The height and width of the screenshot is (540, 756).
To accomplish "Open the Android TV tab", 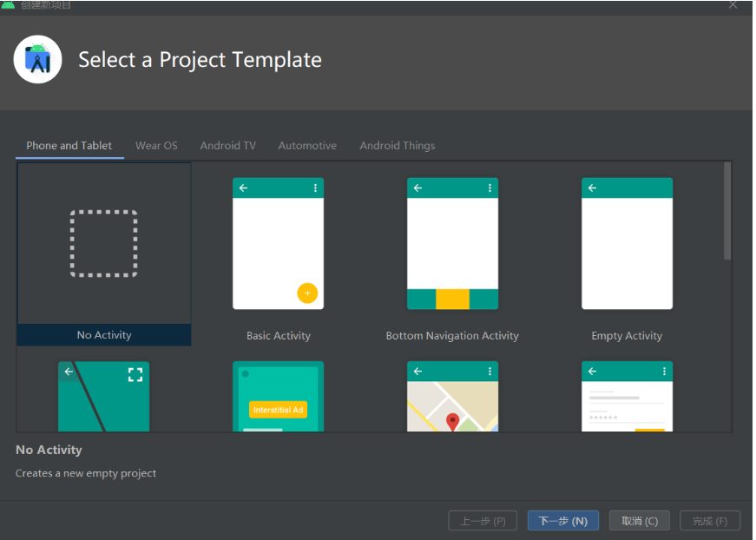I will (228, 146).
